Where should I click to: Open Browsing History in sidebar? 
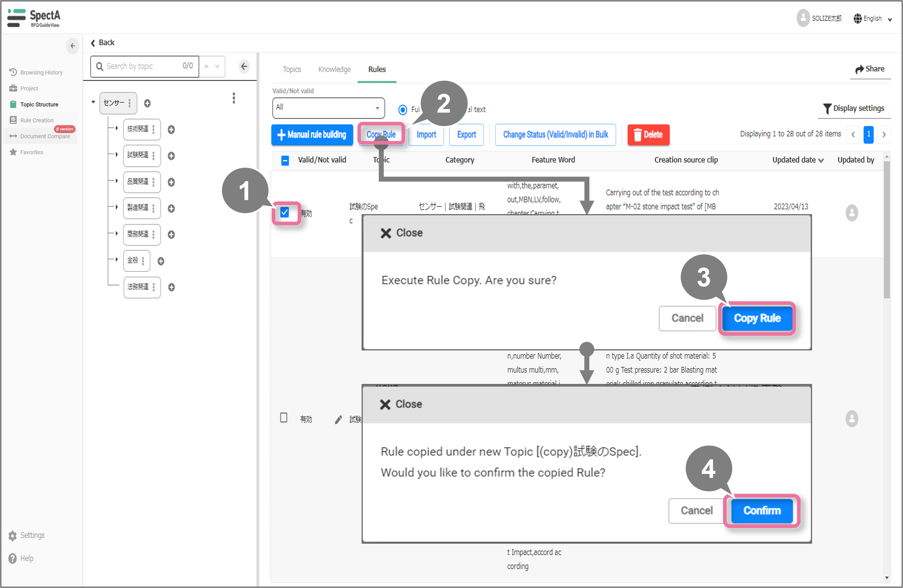41,72
